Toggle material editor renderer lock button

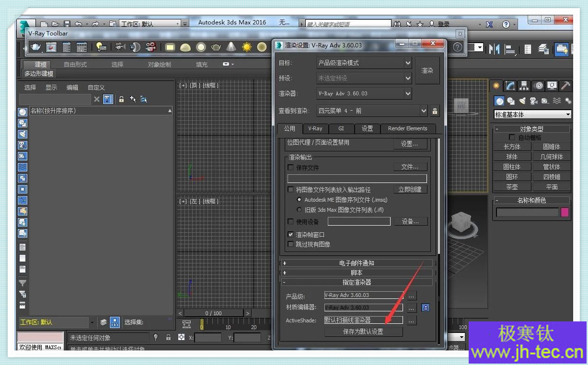(425, 308)
